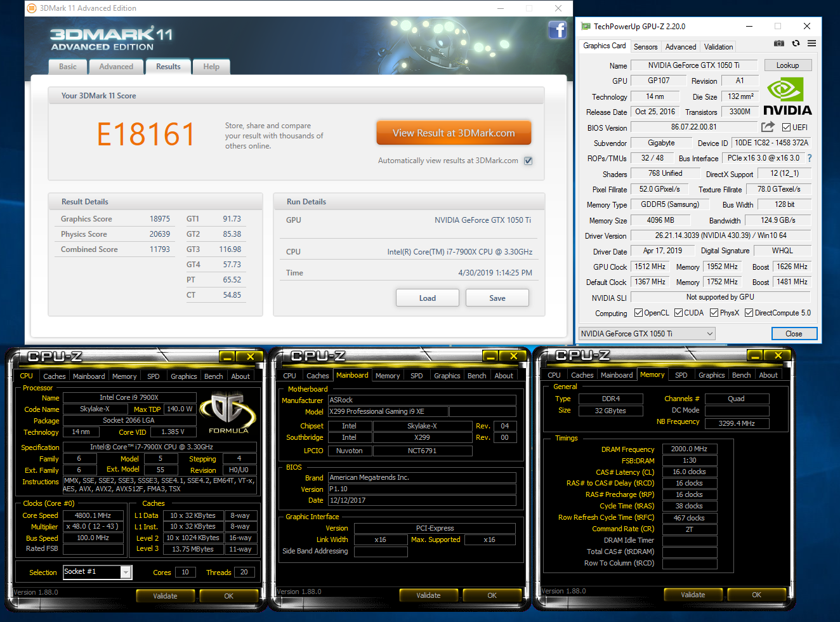Image resolution: width=840 pixels, height=622 pixels.
Task: Take a GPU-Z screenshot with the camera icon
Action: [x=779, y=44]
